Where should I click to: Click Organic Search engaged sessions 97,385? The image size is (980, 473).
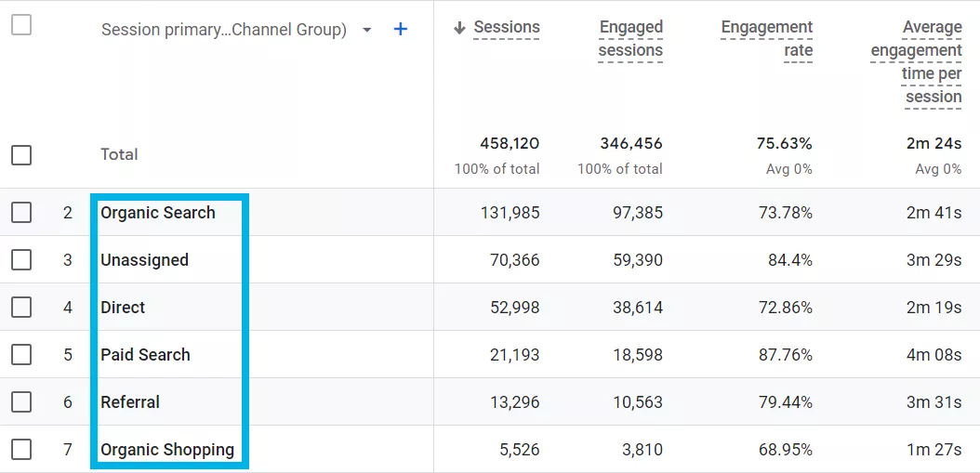[x=638, y=213]
